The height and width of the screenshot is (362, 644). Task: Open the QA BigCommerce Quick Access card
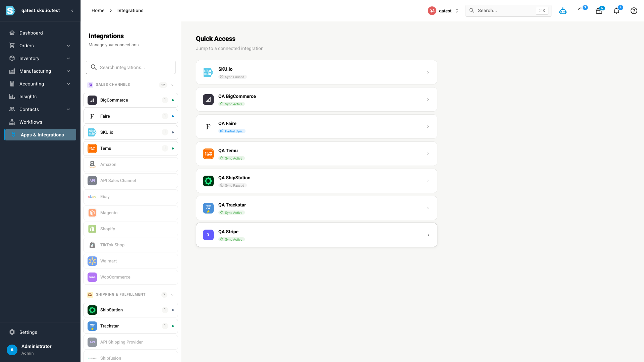click(316, 100)
